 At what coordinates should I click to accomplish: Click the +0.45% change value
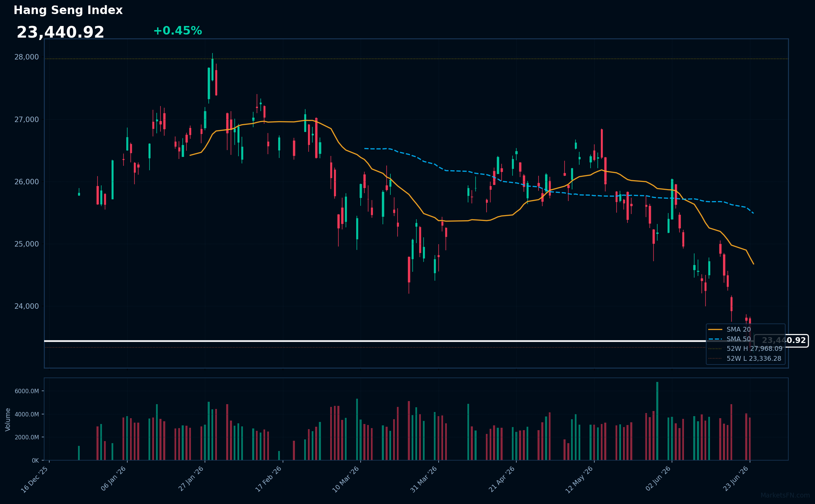pos(178,31)
